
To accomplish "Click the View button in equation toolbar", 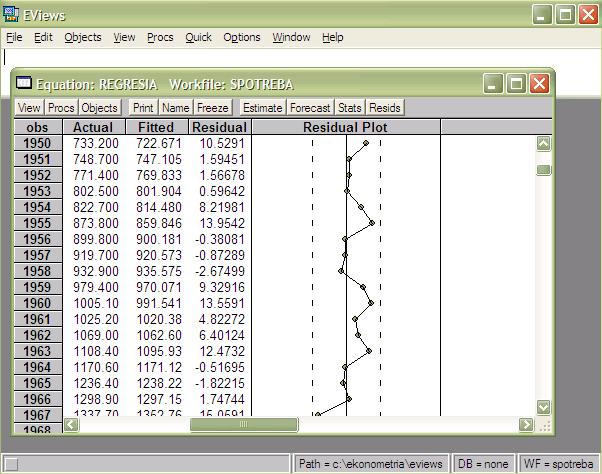I will tap(29, 108).
